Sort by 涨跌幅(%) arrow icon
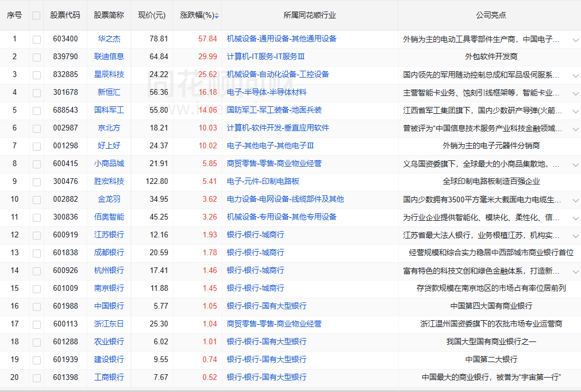The height and width of the screenshot is (392, 581). pos(217,16)
